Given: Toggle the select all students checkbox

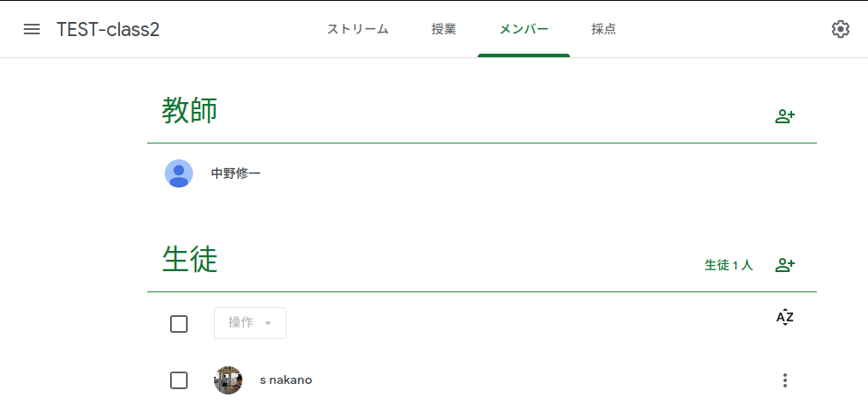Looking at the screenshot, I should [x=179, y=324].
